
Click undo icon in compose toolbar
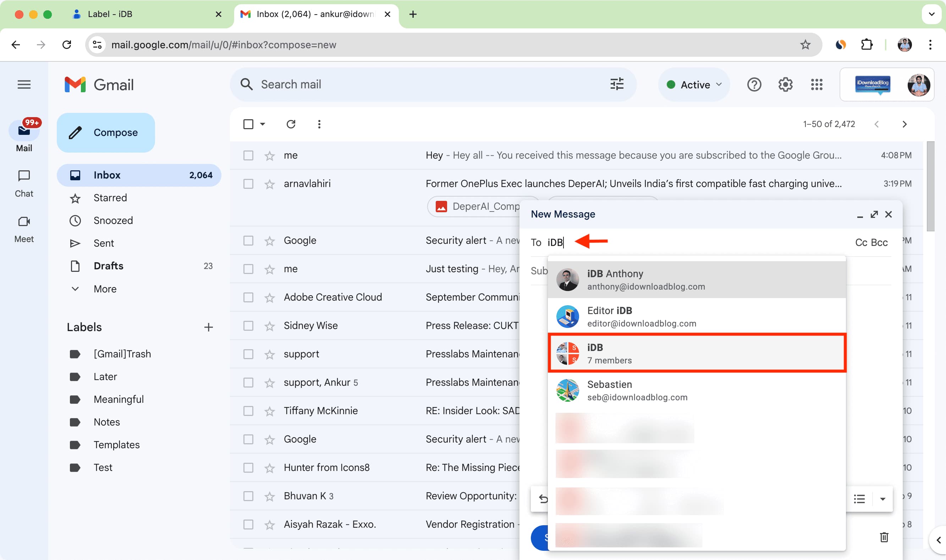click(x=543, y=499)
